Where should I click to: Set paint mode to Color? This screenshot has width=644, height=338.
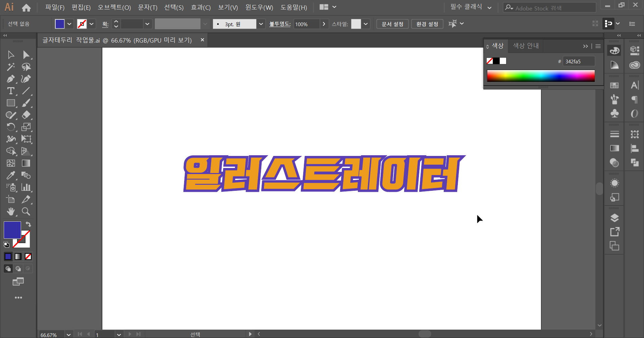8,257
